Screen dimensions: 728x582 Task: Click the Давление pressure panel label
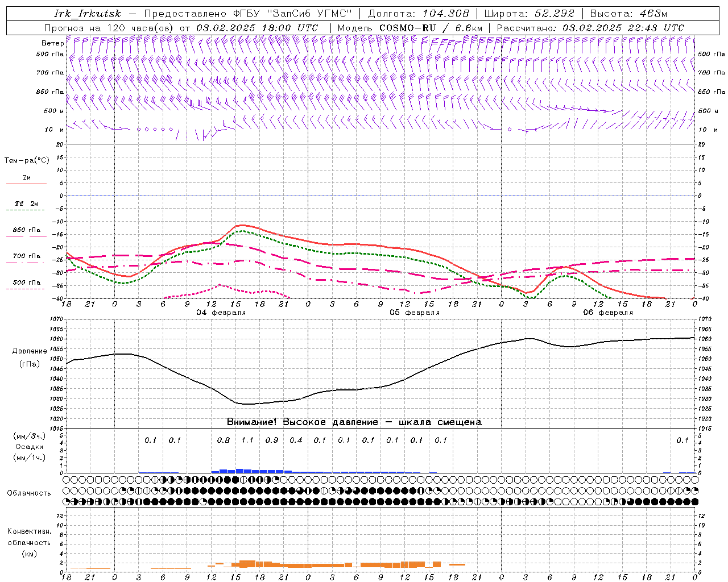[30, 351]
